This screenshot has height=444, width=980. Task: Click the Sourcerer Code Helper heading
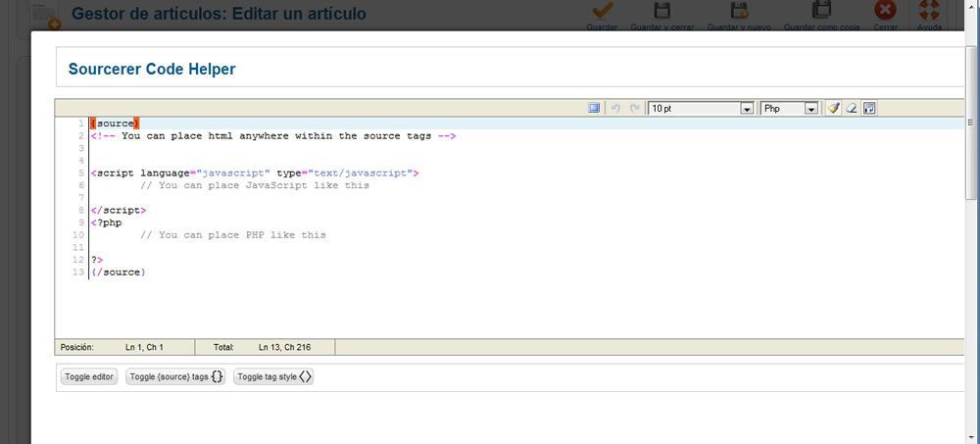click(x=152, y=69)
